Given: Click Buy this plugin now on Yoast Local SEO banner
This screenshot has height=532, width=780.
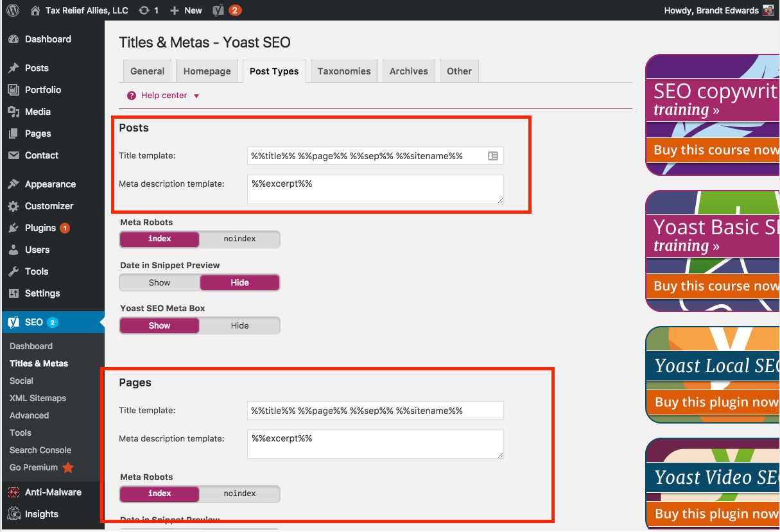Looking at the screenshot, I should click(x=713, y=402).
